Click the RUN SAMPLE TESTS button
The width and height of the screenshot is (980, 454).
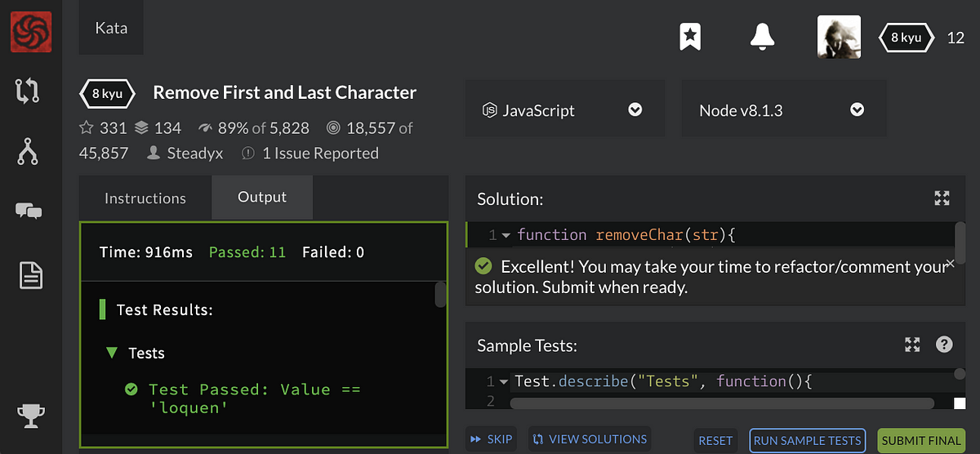(x=807, y=440)
